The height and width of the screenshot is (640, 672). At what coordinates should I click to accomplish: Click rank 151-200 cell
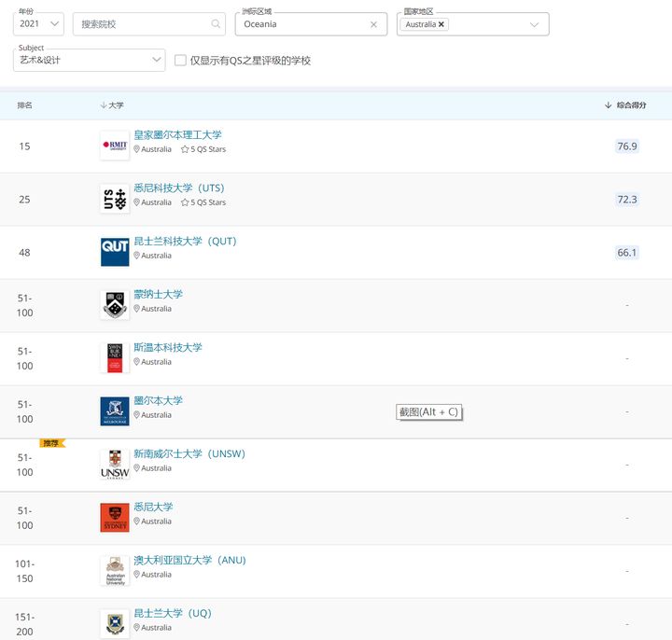click(25, 624)
